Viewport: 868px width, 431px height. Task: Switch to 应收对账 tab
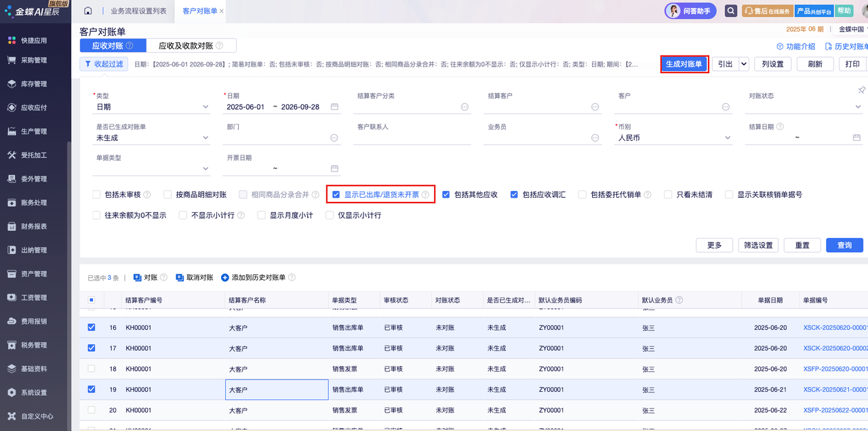point(113,45)
